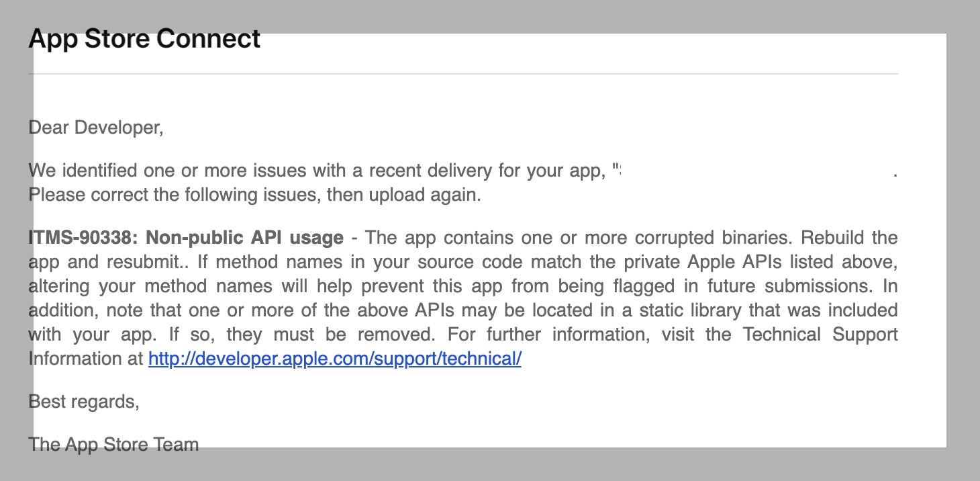Screen dimensions: 980x481
Task: Click "The App Store Team" signature
Action: pos(113,445)
